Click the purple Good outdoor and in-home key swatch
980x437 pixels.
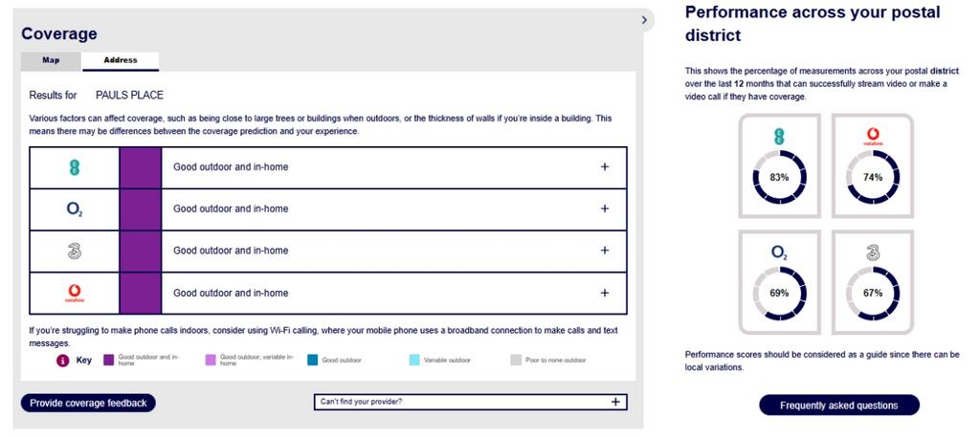click(109, 361)
